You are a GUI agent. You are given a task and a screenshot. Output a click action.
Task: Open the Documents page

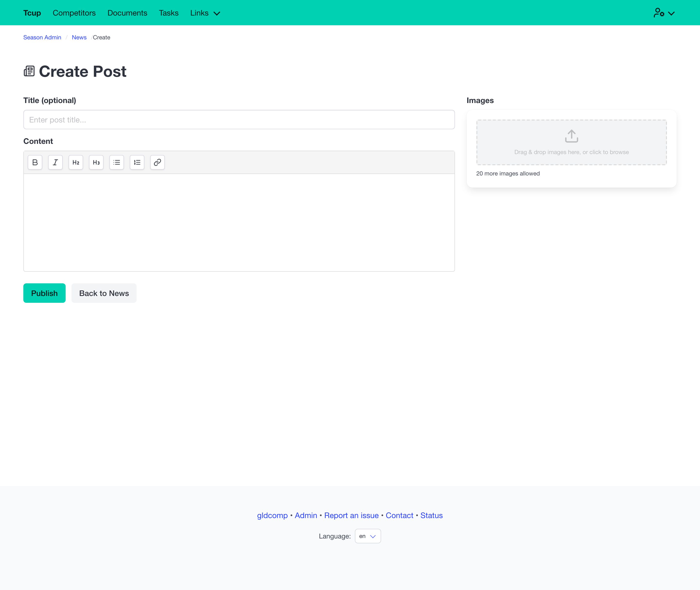(x=127, y=13)
